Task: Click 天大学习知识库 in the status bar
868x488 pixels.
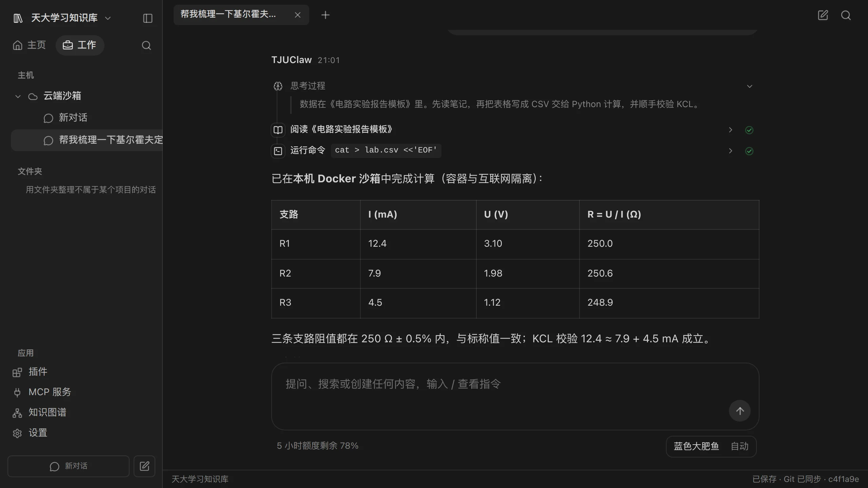Action: click(x=200, y=479)
